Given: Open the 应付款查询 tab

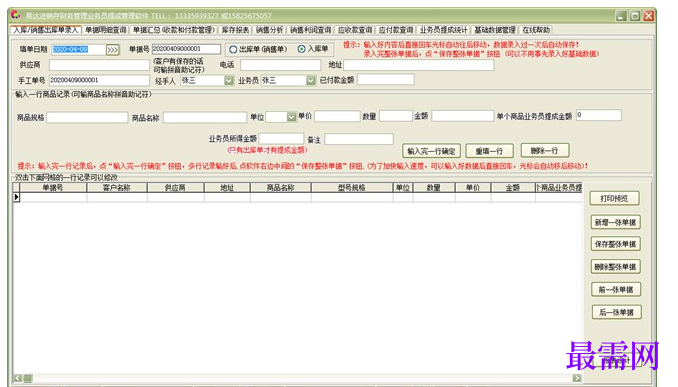Looking at the screenshot, I should (396, 30).
